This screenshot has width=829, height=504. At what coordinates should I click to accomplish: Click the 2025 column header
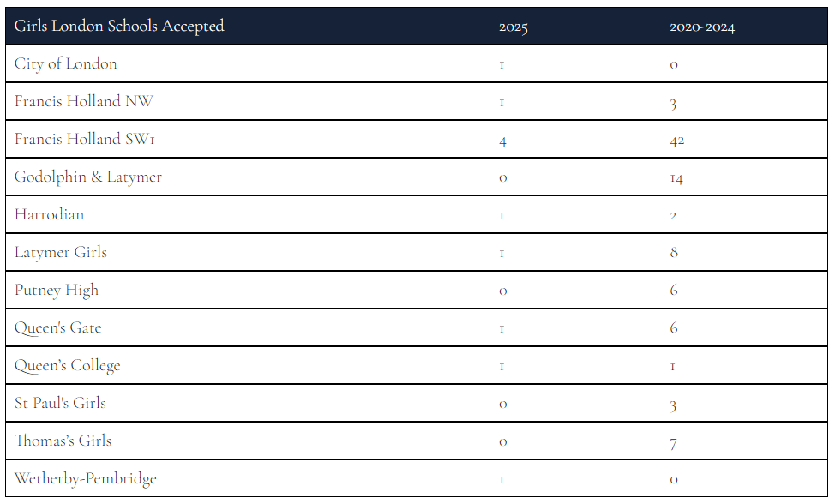click(513, 27)
